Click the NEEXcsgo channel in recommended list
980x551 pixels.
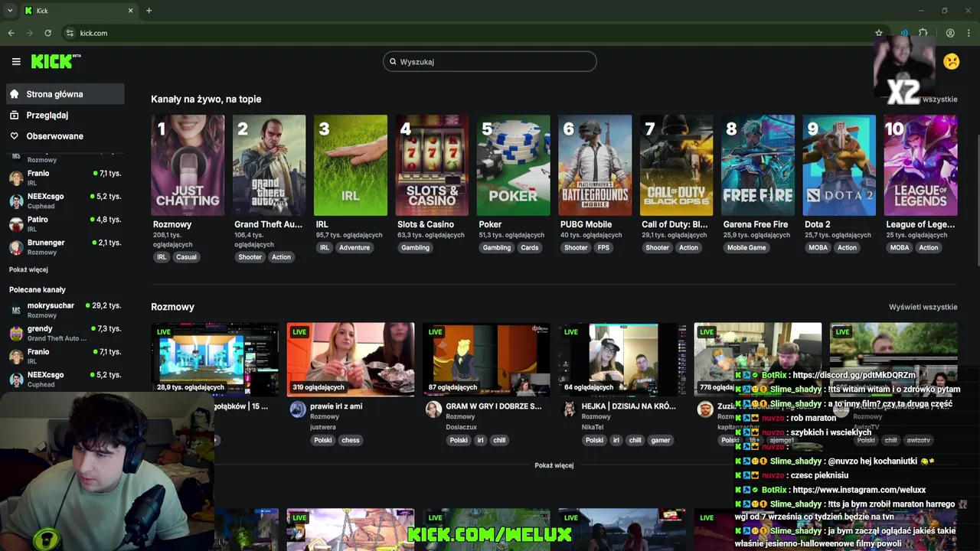65,379
